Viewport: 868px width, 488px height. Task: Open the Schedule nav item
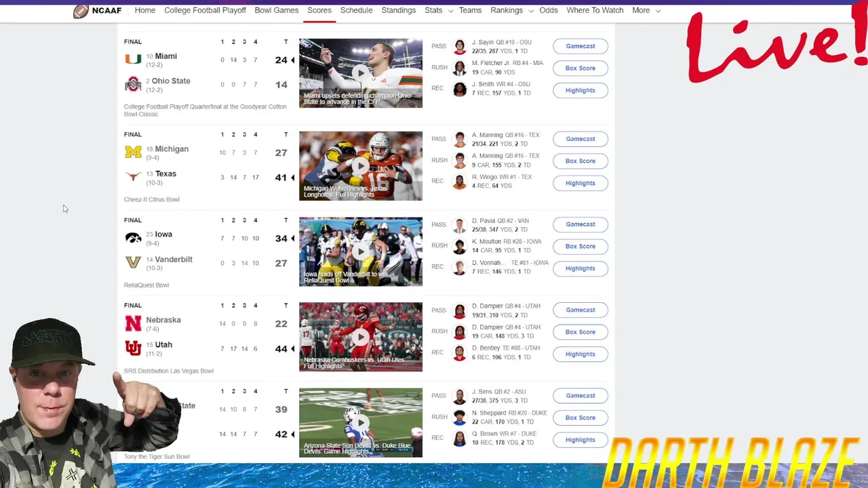pyautogui.click(x=356, y=10)
